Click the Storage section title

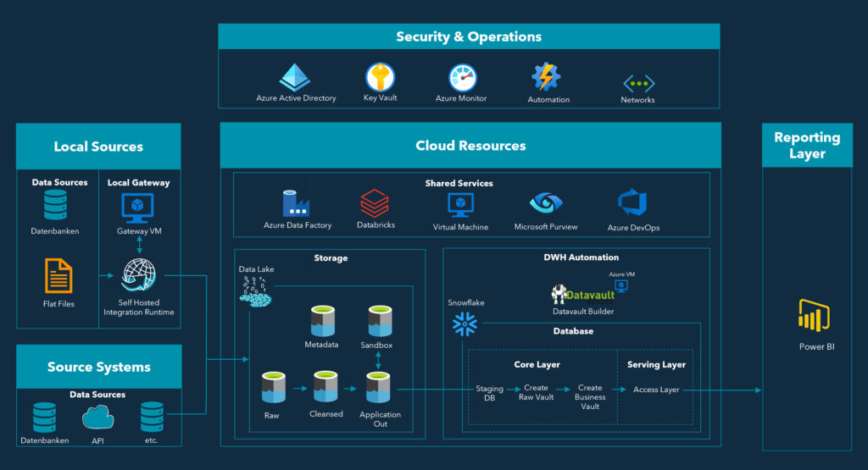click(x=331, y=257)
